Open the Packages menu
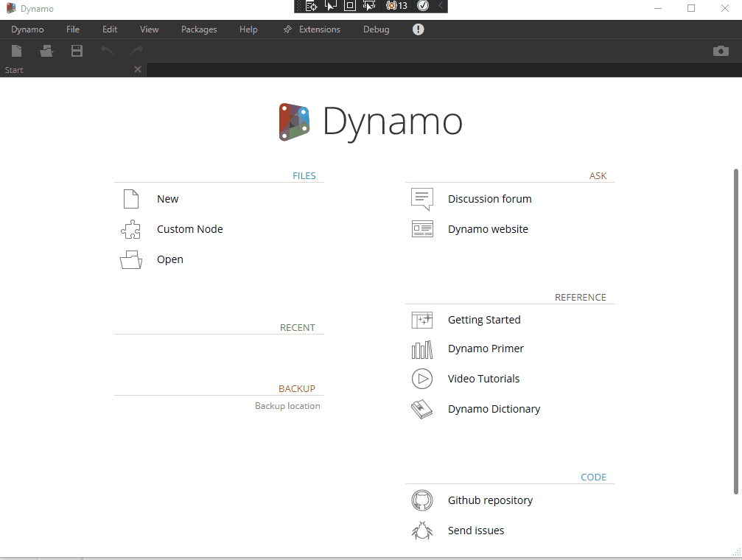The width and height of the screenshot is (742, 560). 199,29
